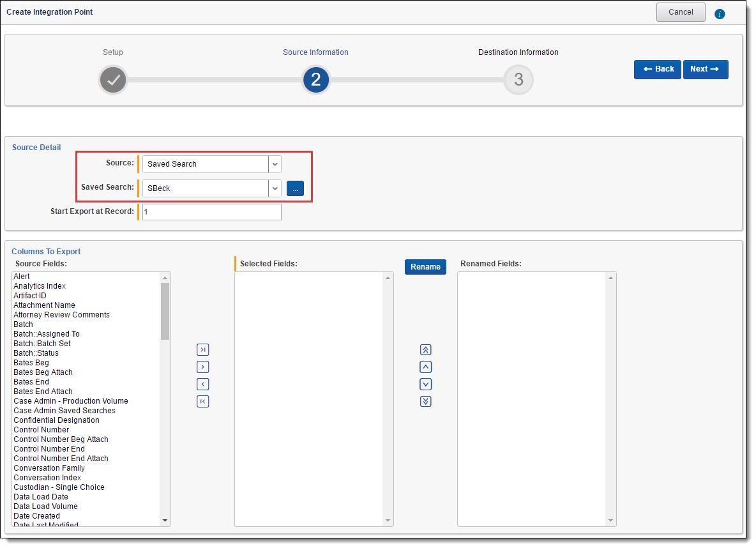This screenshot has width=756, height=548.
Task: Open the saved search browse ellipsis button
Action: 295,188
